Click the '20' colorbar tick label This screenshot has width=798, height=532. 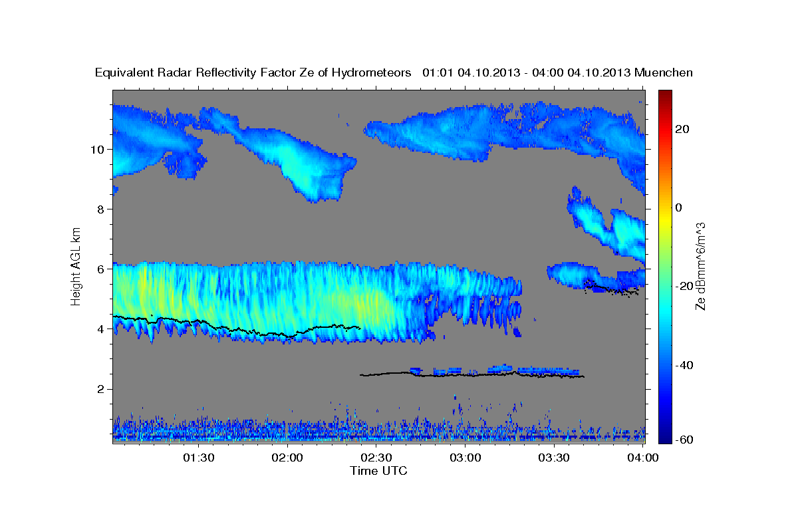pos(682,129)
